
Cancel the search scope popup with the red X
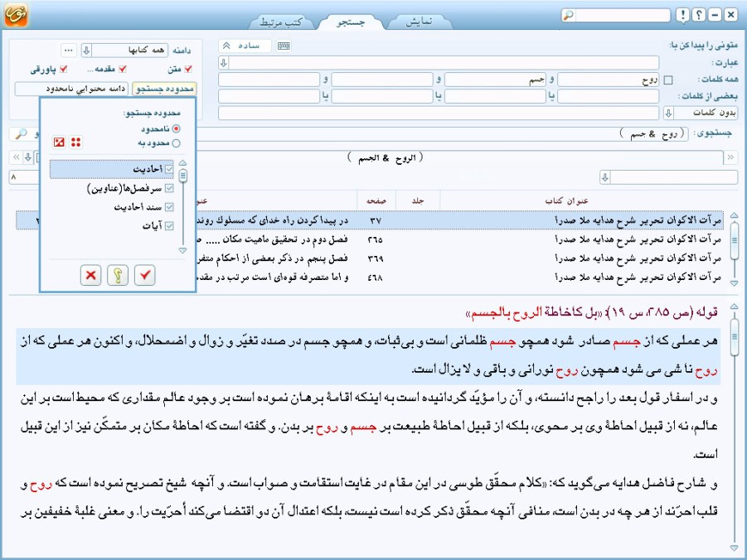pyautogui.click(x=90, y=275)
